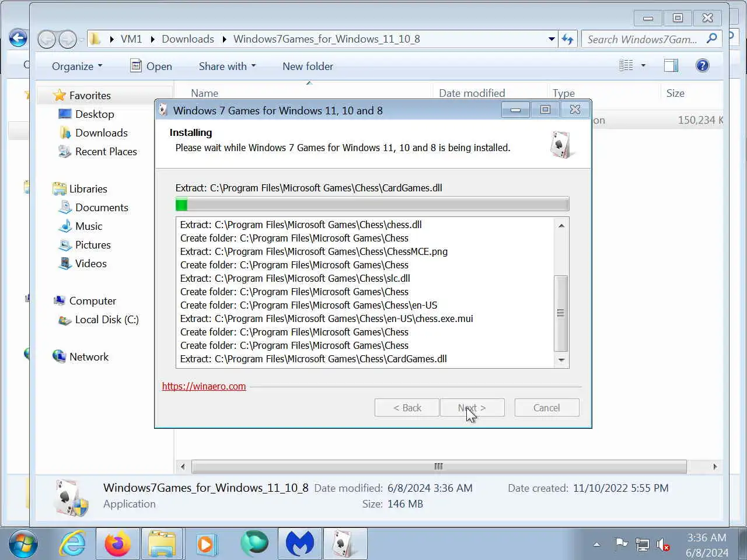The height and width of the screenshot is (560, 747).
Task: Expand the Downloads breadcrumb arrow
Action: [x=224, y=39]
